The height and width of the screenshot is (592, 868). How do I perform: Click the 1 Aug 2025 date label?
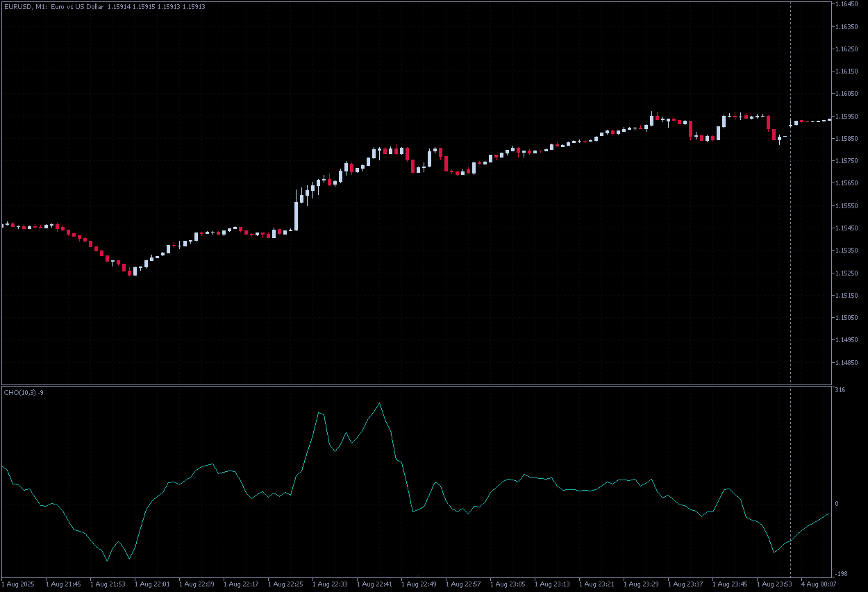(19, 584)
